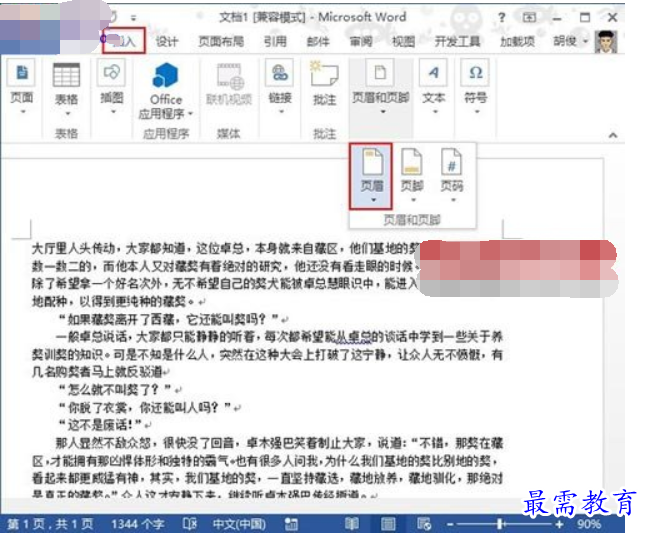Expand the 插图 dropdown arrow

(113, 111)
